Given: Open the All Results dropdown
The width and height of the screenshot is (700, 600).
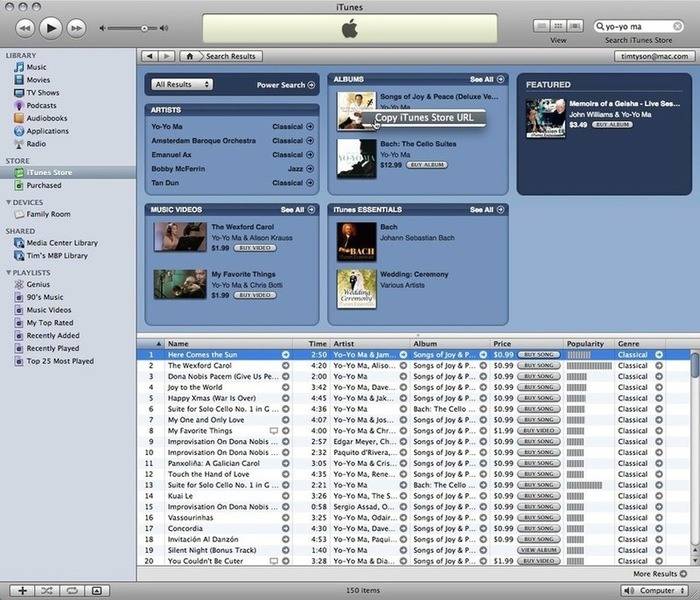Looking at the screenshot, I should 182,84.
